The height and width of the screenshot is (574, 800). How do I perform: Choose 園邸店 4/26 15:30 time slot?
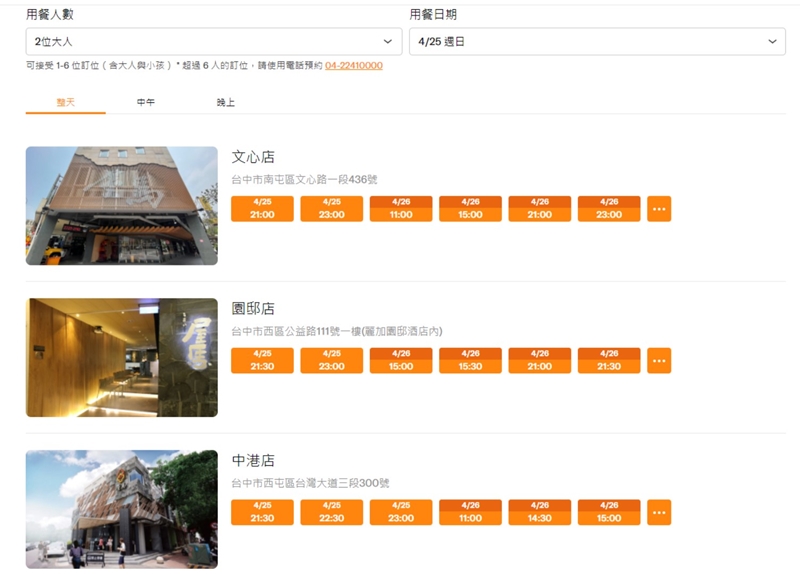pos(470,361)
